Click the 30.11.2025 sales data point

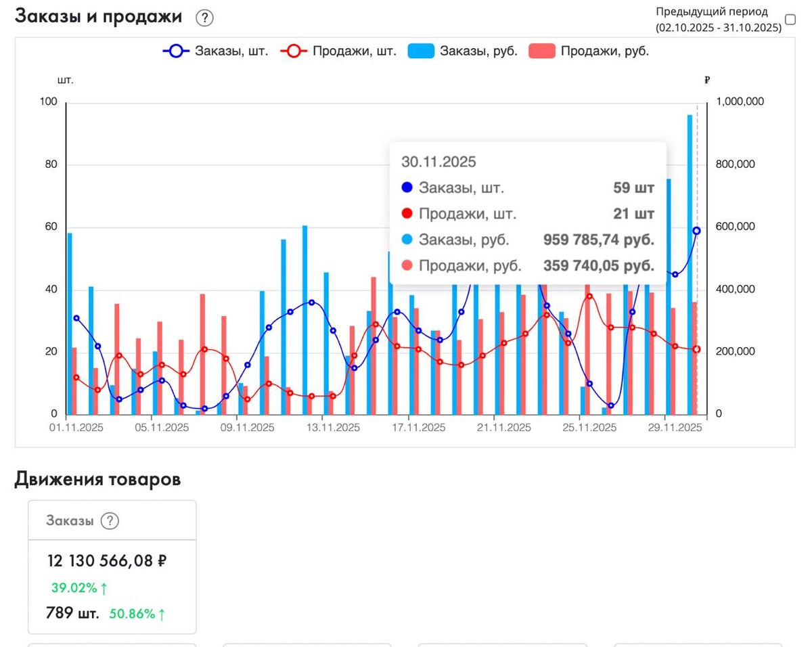coord(696,349)
